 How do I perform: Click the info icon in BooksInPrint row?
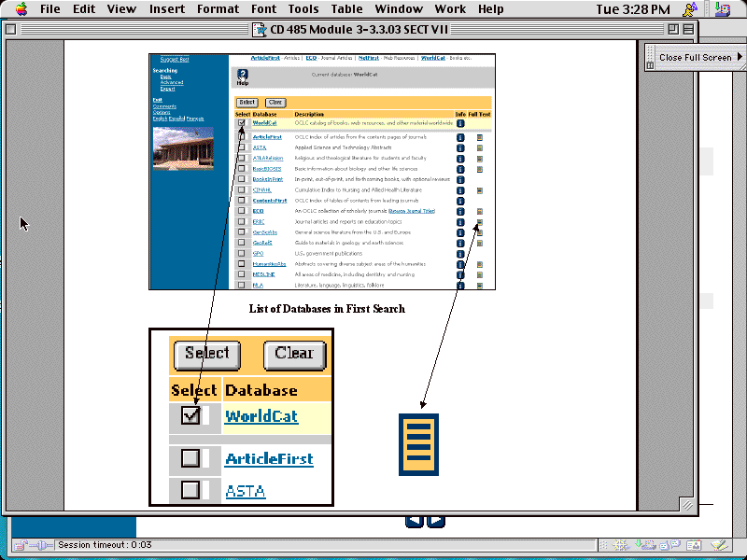460,180
